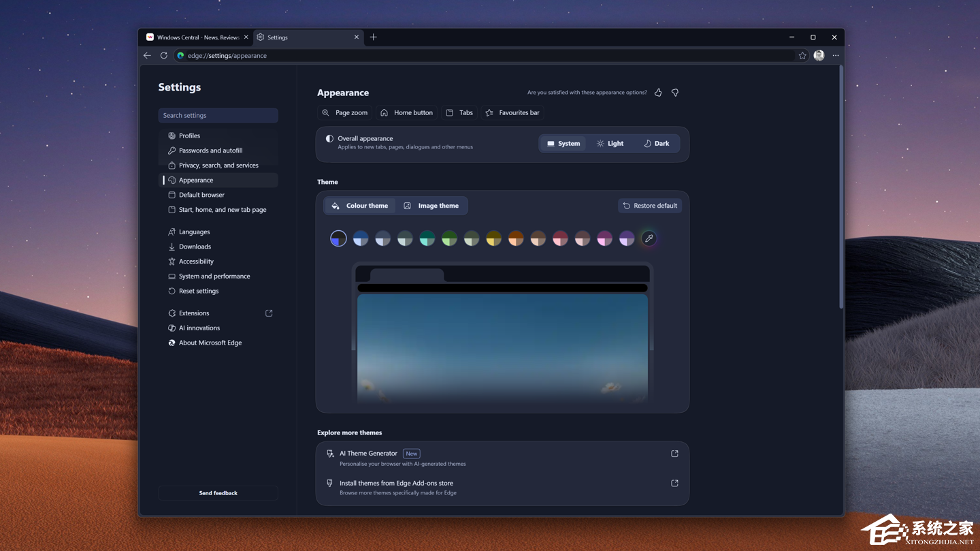Open AI innovations settings
980x551 pixels.
click(218, 328)
